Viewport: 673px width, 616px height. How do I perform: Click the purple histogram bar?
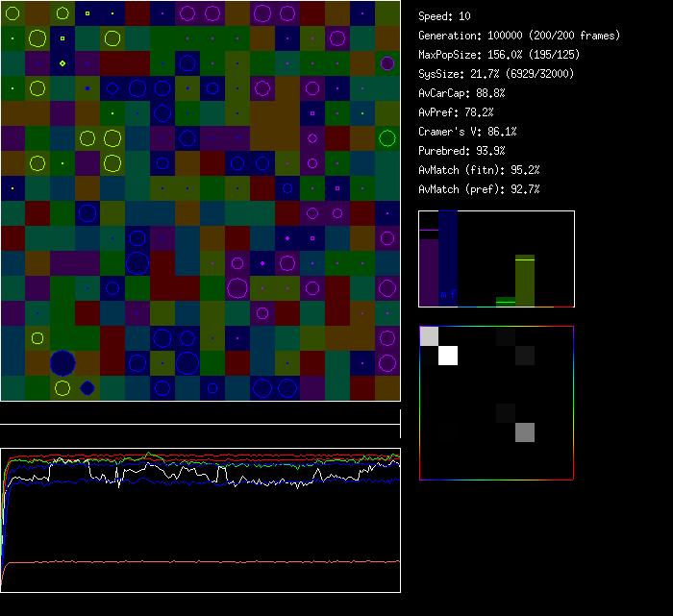point(429,272)
